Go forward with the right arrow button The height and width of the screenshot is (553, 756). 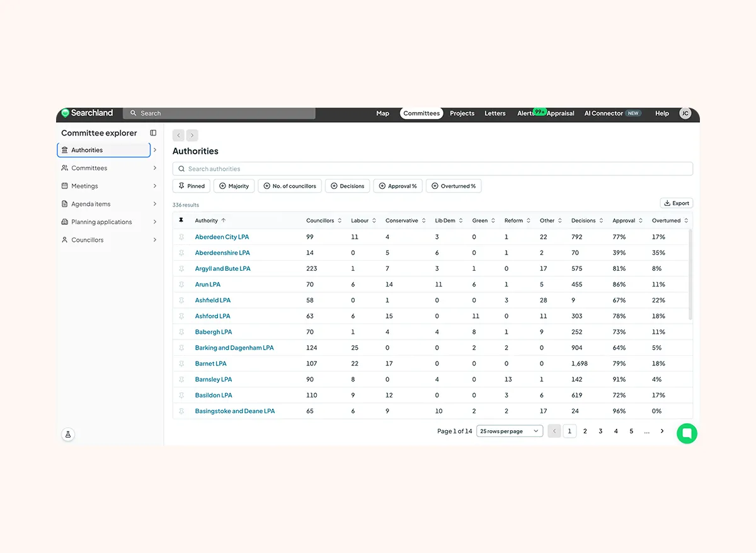192,135
